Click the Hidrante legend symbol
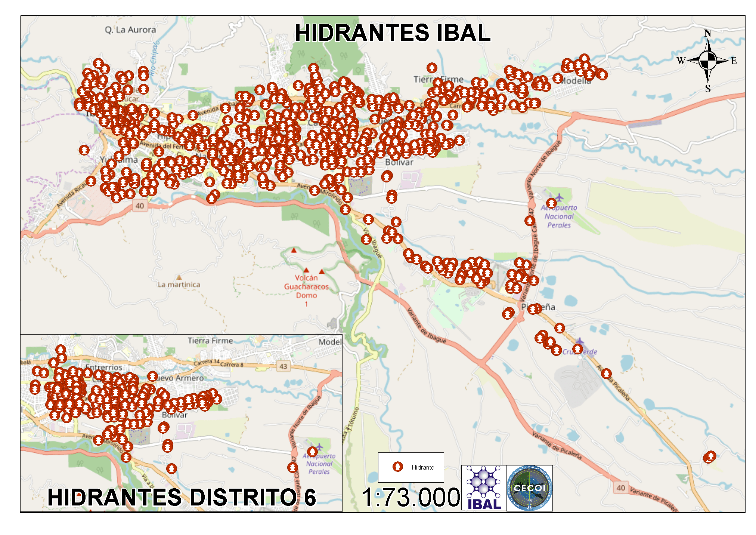 click(x=397, y=467)
